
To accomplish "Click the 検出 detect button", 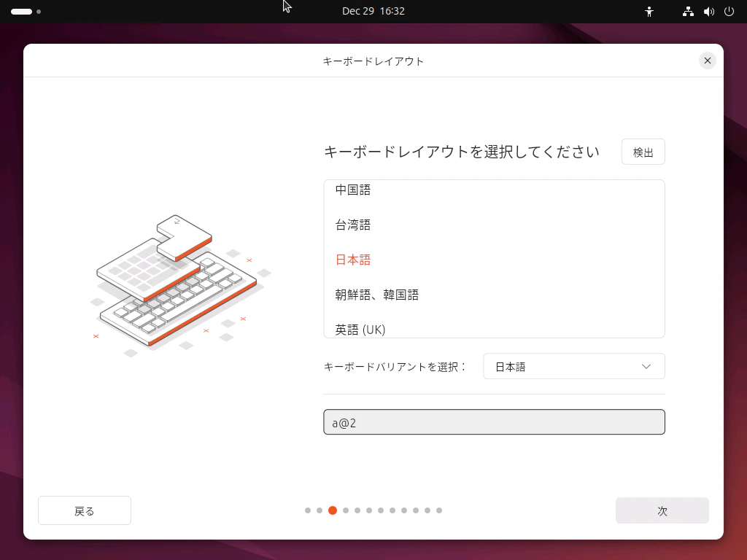I will [x=643, y=152].
